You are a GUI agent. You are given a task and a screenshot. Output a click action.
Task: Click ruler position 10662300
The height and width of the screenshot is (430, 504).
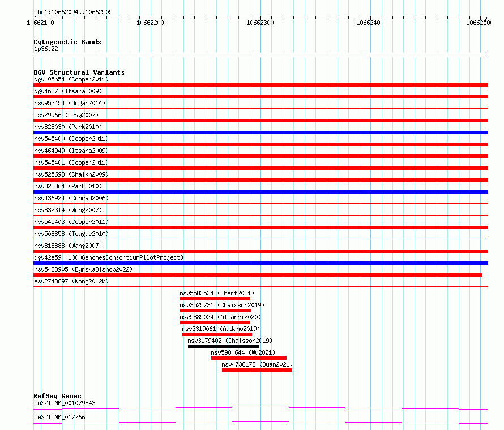click(x=260, y=23)
